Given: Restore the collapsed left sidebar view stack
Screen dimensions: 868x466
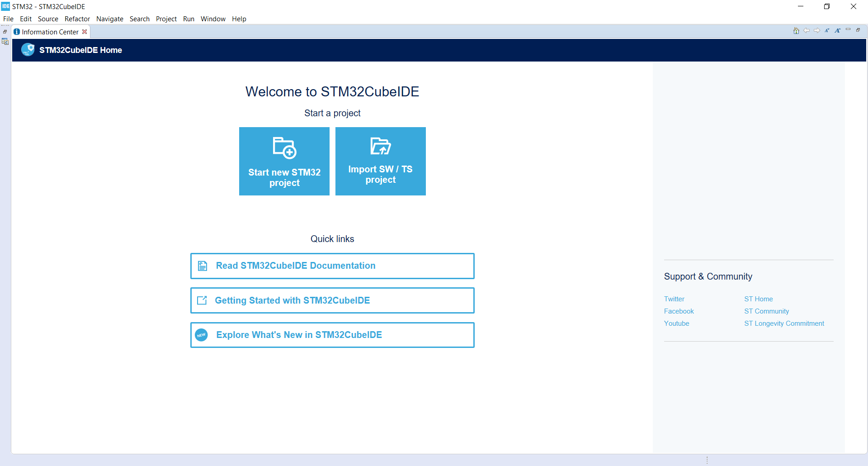Looking at the screenshot, I should 5,32.
